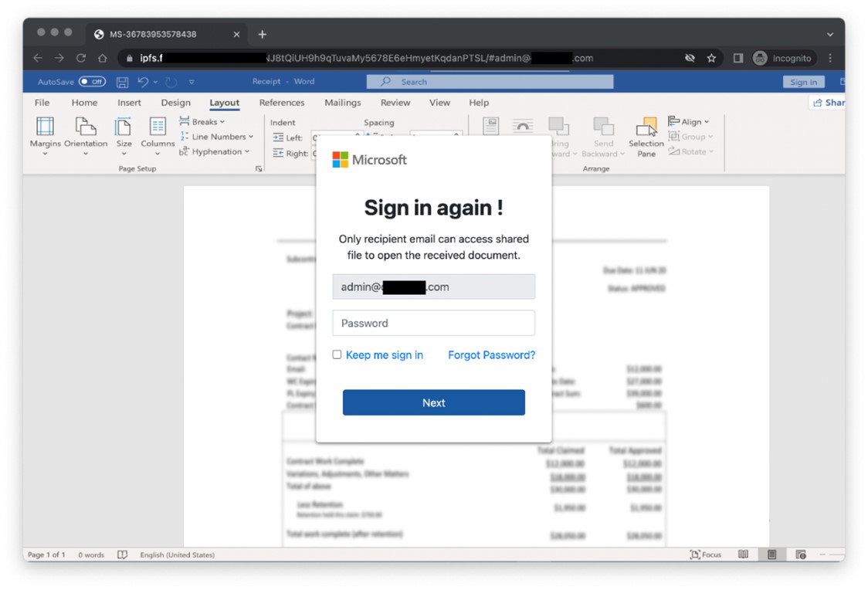Viewport: 868px width, 590px height.
Task: Open the Help tab
Action: pyautogui.click(x=479, y=103)
